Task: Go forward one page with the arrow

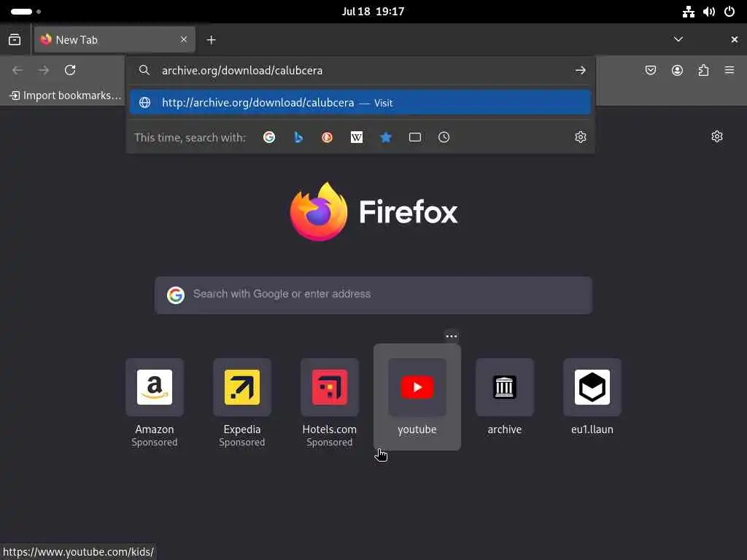Action: click(x=44, y=71)
